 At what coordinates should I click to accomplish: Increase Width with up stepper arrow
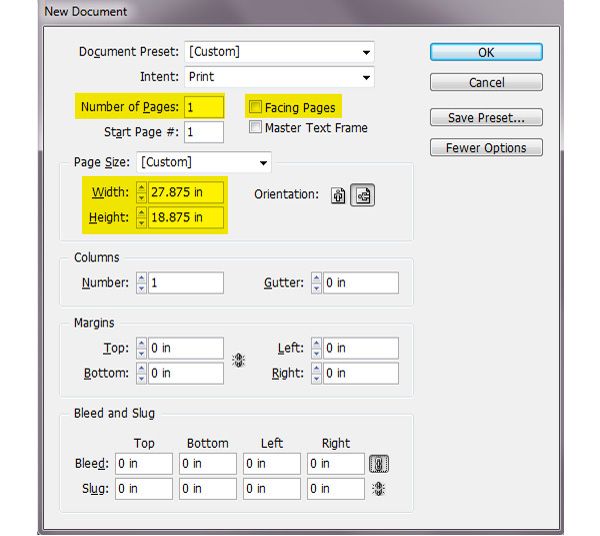point(142,187)
